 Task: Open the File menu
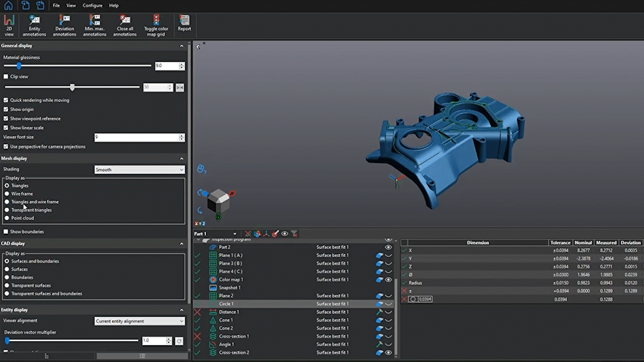[x=56, y=6]
